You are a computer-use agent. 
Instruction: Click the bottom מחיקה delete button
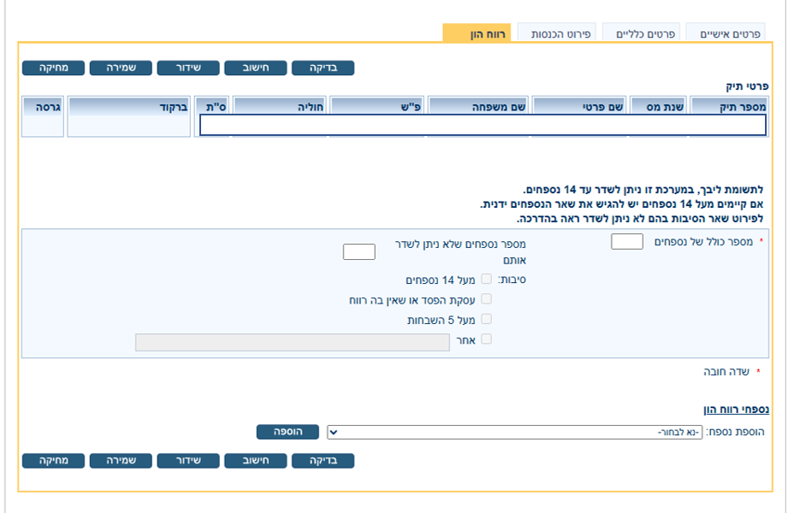pyautogui.click(x=53, y=460)
